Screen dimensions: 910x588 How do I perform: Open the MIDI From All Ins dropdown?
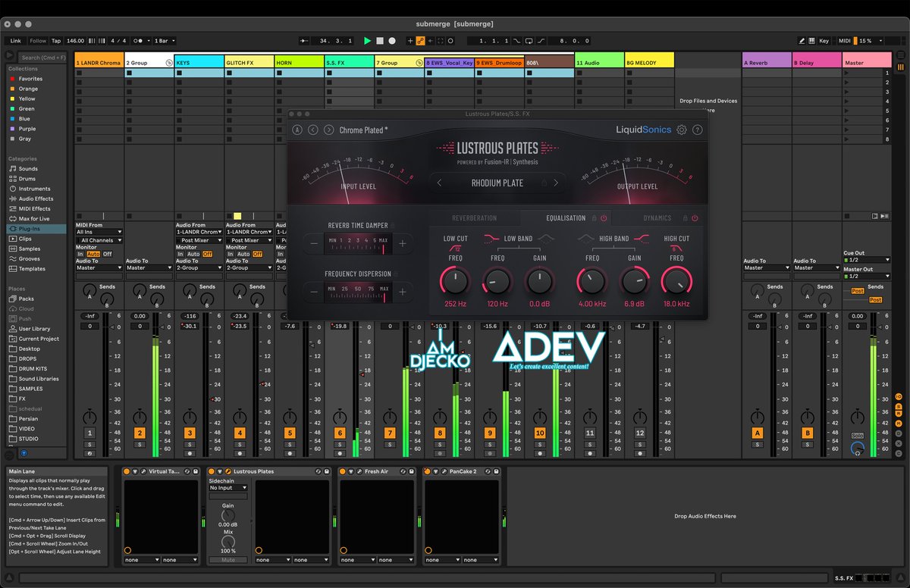[x=99, y=232]
